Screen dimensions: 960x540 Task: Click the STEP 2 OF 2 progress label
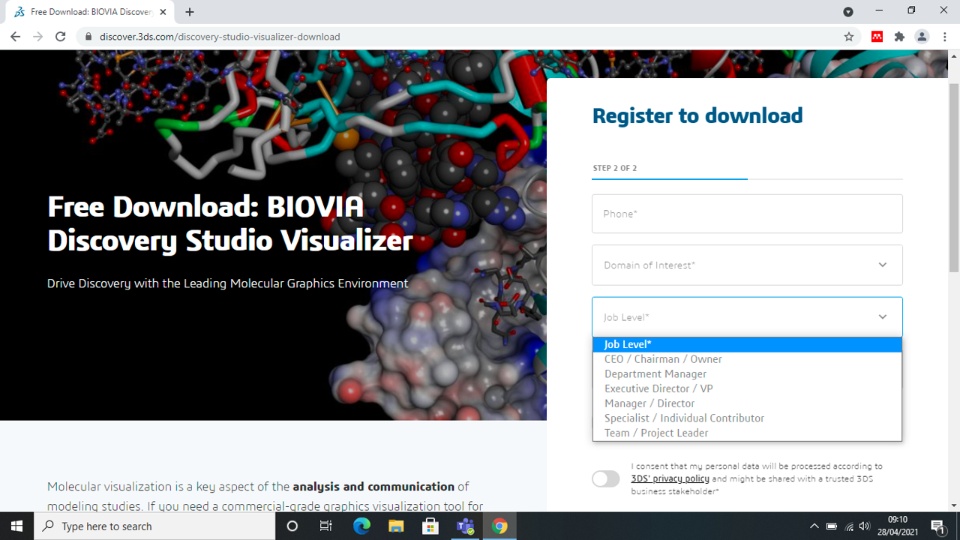[x=615, y=168]
